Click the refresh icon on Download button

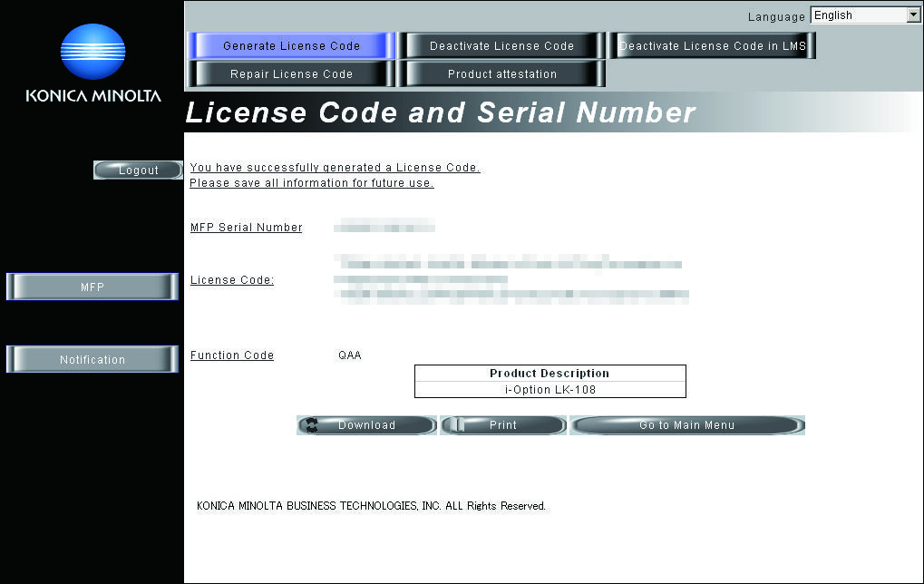coord(312,425)
